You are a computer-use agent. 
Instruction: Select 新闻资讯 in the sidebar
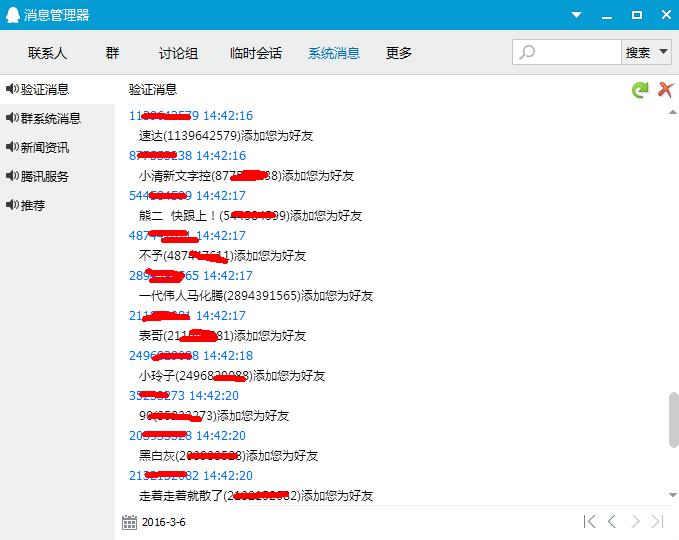[44, 147]
